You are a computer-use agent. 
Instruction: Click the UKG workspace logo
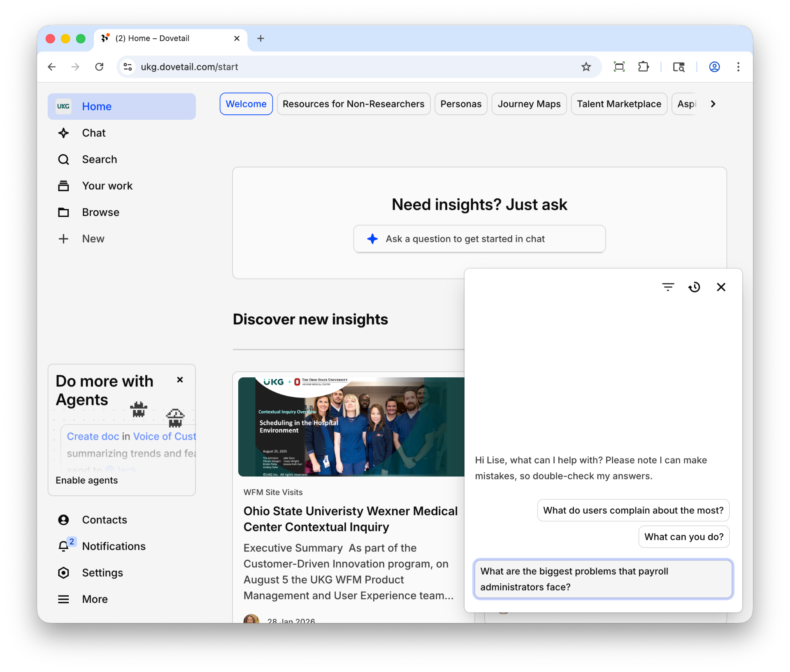[x=63, y=106]
